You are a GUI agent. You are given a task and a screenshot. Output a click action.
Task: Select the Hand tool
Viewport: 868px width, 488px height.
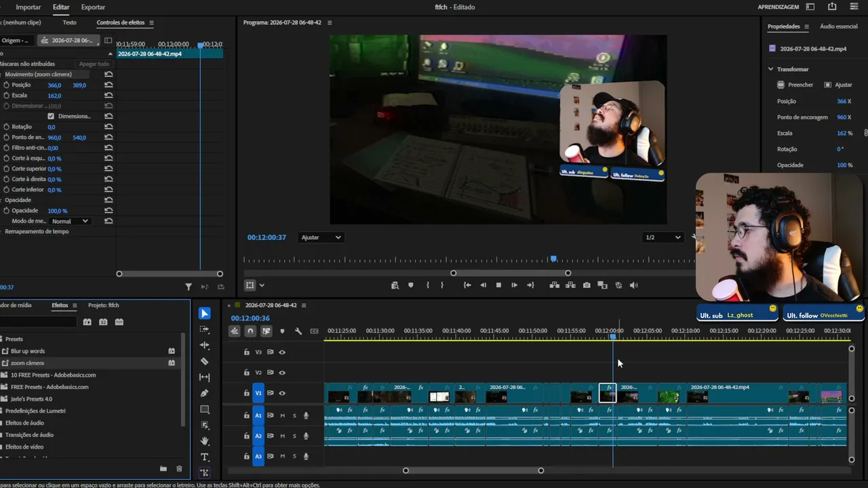(x=205, y=441)
